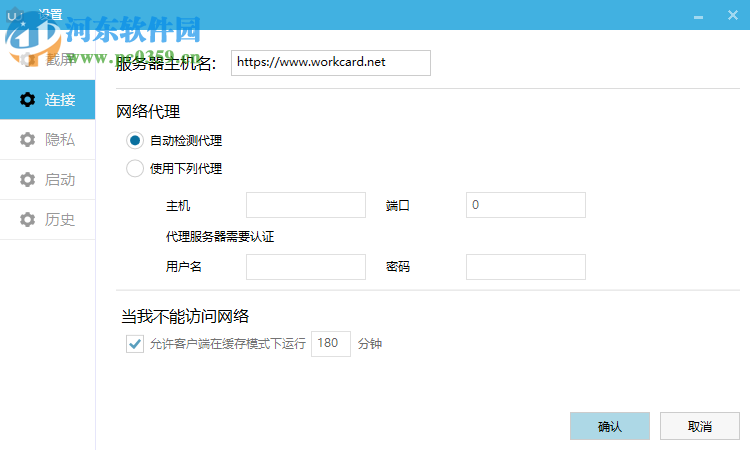Cancel changes with 取消 button

(x=700, y=426)
